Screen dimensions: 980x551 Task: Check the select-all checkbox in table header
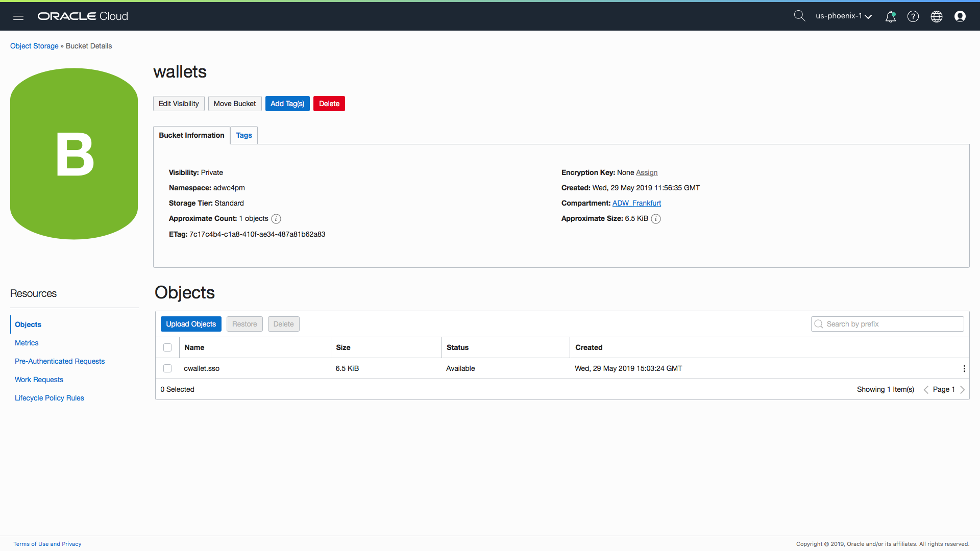(167, 347)
